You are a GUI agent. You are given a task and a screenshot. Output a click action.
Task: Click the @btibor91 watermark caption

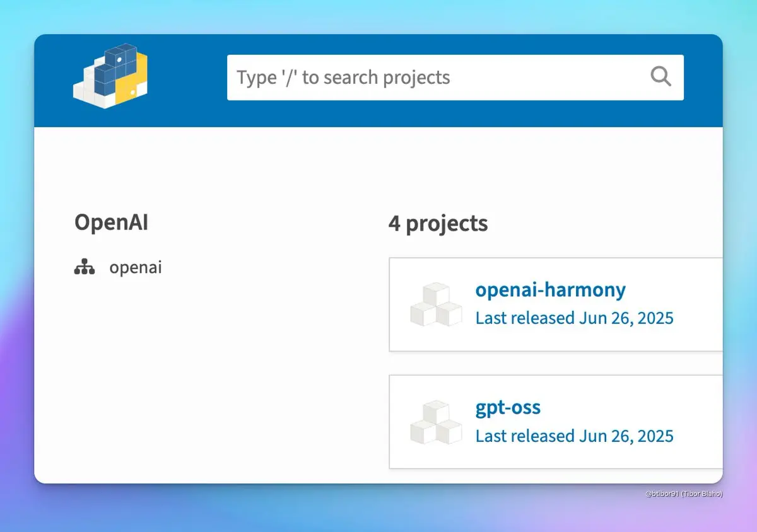684,494
